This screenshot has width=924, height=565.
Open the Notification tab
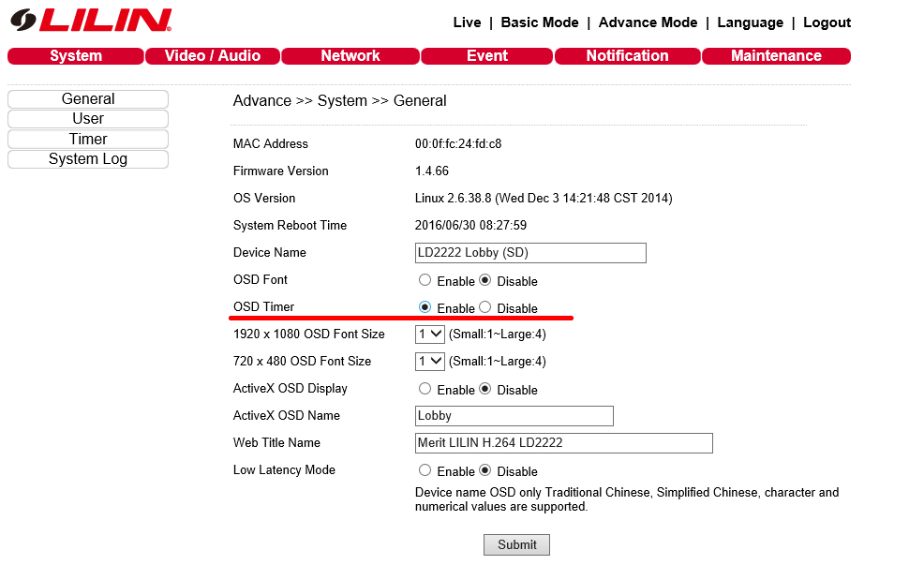[x=627, y=56]
